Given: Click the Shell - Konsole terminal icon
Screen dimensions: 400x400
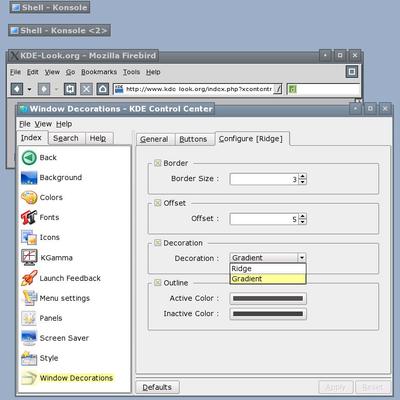Looking at the screenshot, I should (16, 7).
